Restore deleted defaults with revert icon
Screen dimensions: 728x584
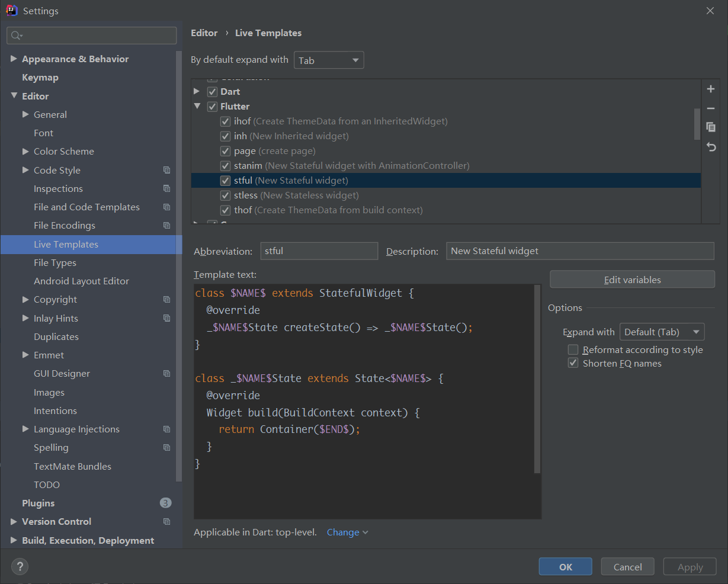coord(711,147)
